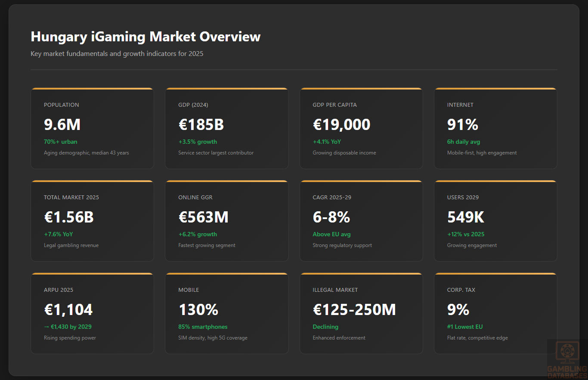Click the '→ €1,430 by 2029' text
This screenshot has width=588, height=380.
tap(68, 327)
